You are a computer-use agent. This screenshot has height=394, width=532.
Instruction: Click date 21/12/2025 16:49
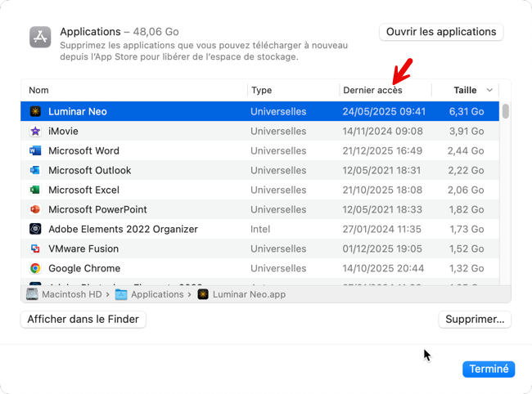(382, 150)
